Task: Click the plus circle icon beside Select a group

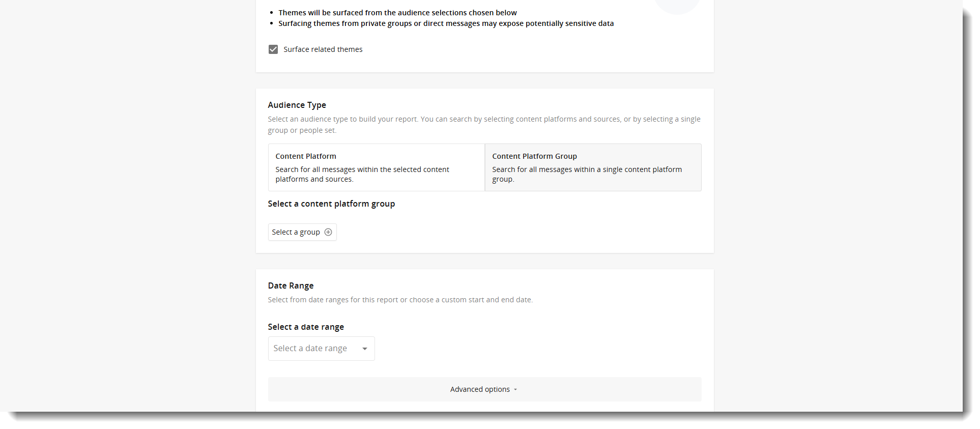Action: [x=328, y=232]
